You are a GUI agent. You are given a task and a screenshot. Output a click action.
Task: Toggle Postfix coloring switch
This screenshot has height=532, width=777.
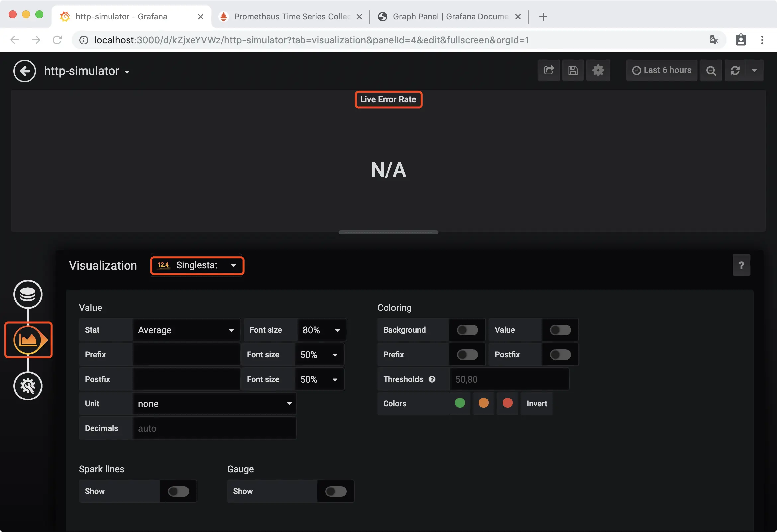pos(560,354)
